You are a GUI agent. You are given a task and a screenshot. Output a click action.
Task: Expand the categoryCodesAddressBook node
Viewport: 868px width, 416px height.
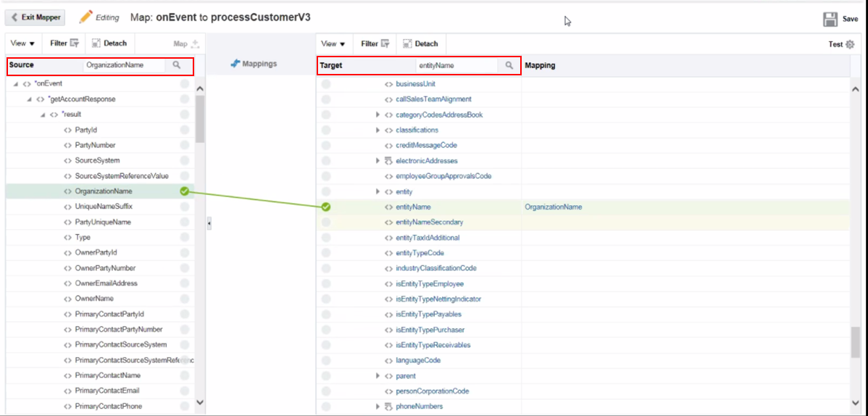[377, 115]
